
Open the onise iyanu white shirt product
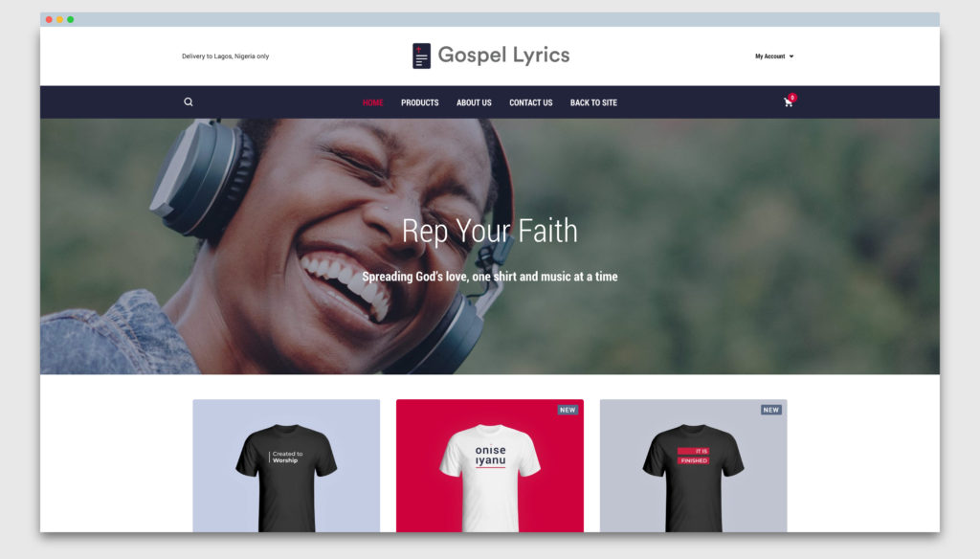(x=490, y=466)
